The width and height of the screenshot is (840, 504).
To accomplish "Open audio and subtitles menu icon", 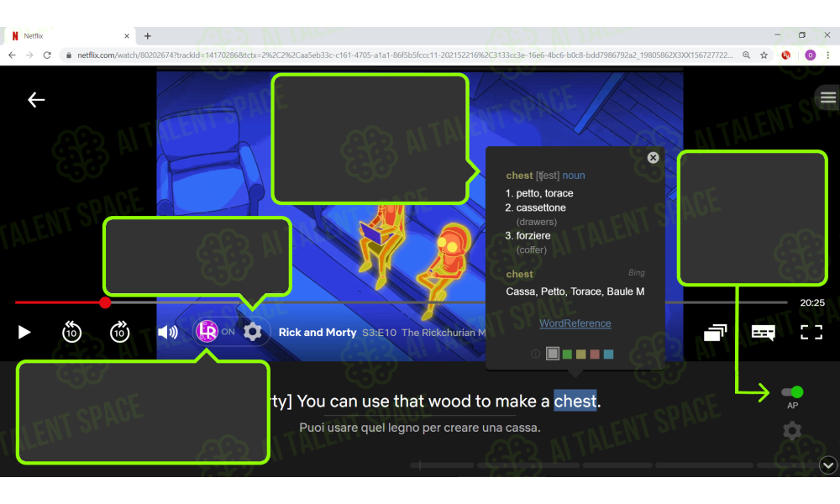I will pos(763,333).
